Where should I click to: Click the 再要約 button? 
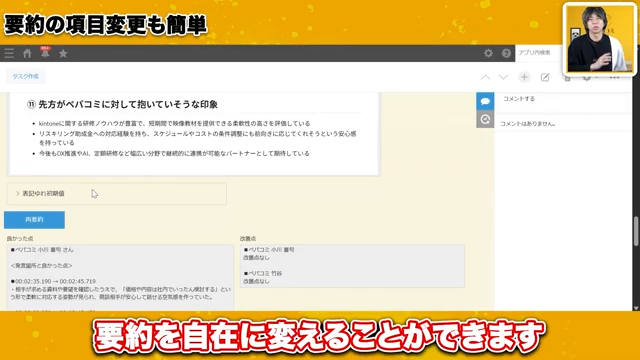pos(34,220)
